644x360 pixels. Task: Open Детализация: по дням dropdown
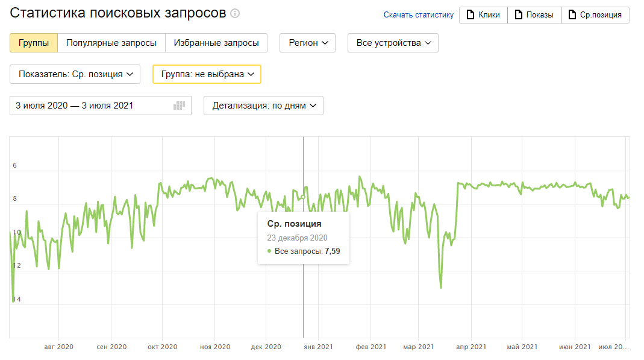(264, 106)
